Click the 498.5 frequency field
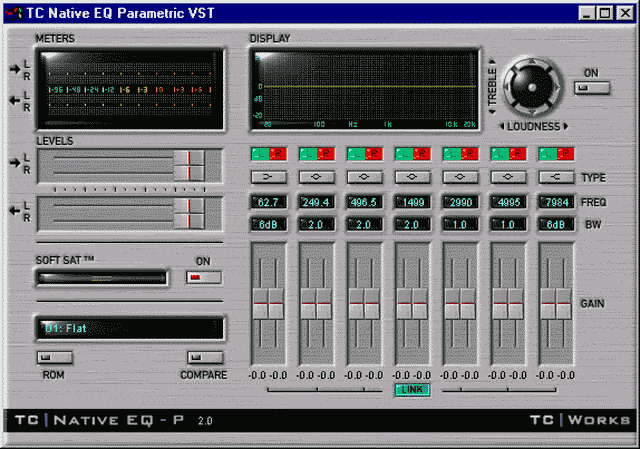The height and width of the screenshot is (449, 640). (x=364, y=202)
